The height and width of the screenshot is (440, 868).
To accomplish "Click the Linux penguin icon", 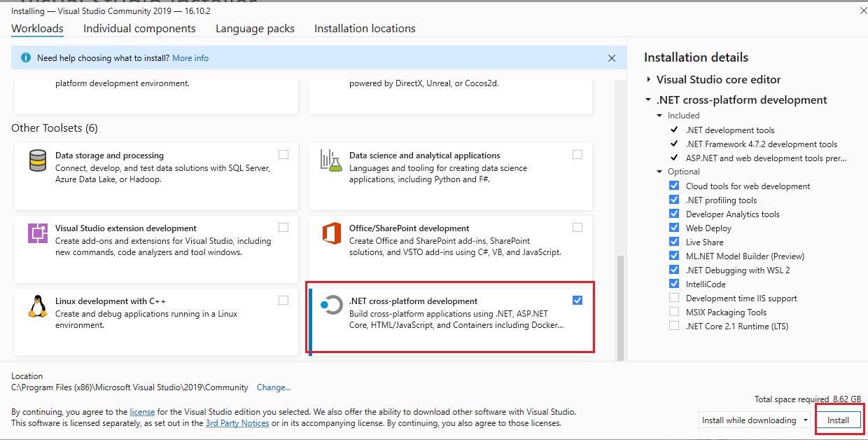I will coord(38,306).
